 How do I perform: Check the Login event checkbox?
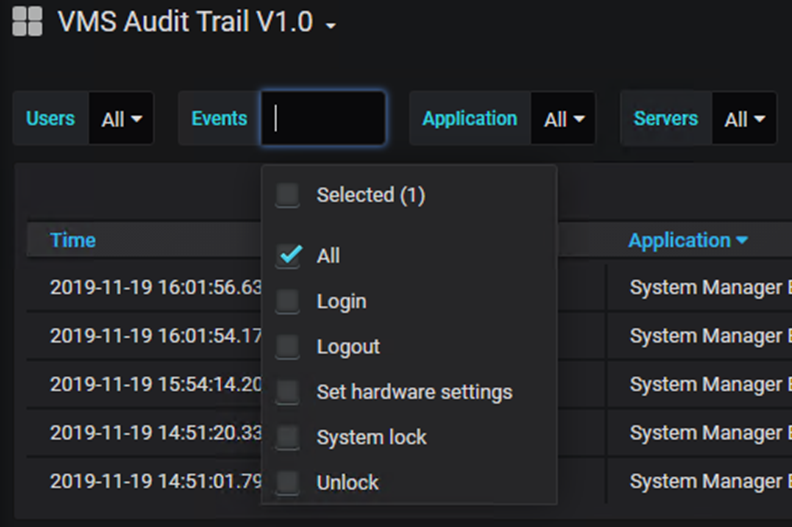(288, 301)
